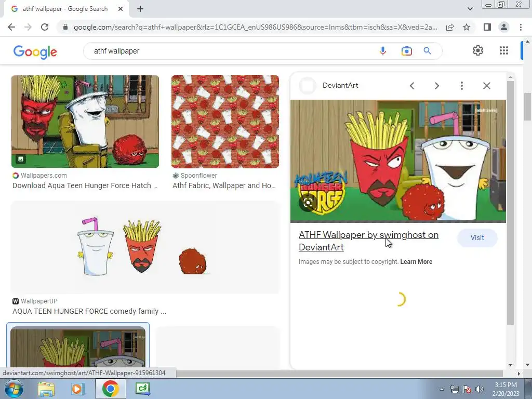Click the WallpaperUP source label

click(38, 301)
